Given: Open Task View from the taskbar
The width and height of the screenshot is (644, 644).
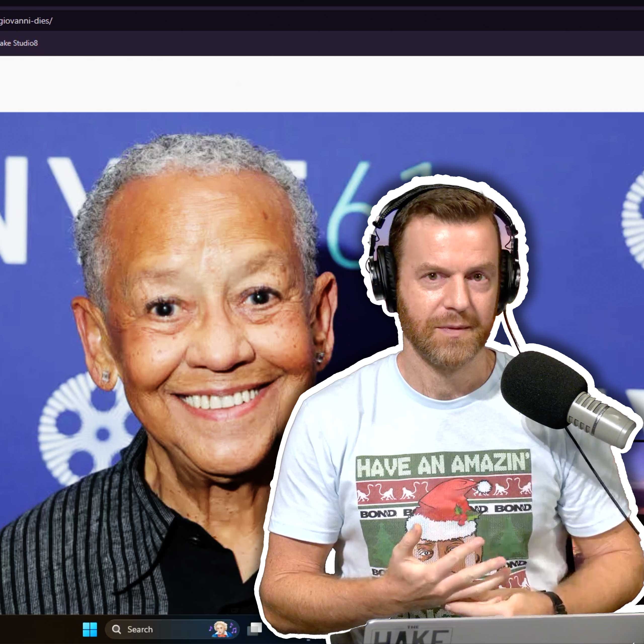Looking at the screenshot, I should pyautogui.click(x=255, y=629).
